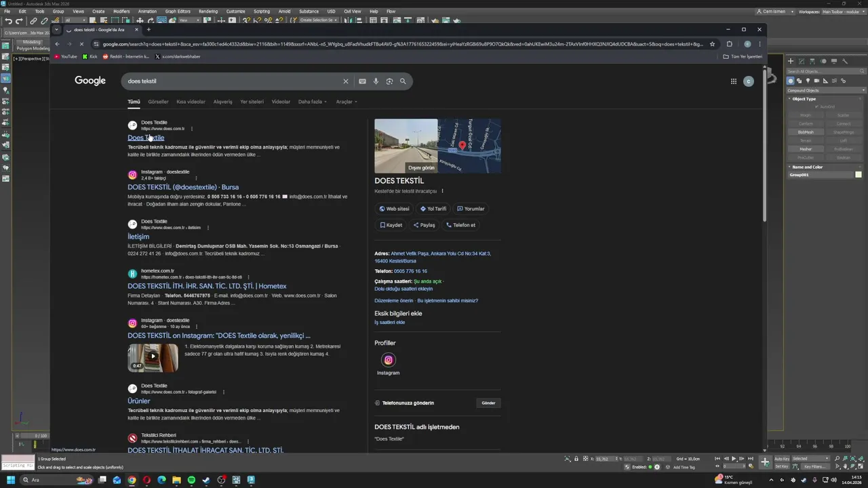
Task: Click the Undo arrow in 3ds Max toolbar
Action: pyautogui.click(x=8, y=21)
